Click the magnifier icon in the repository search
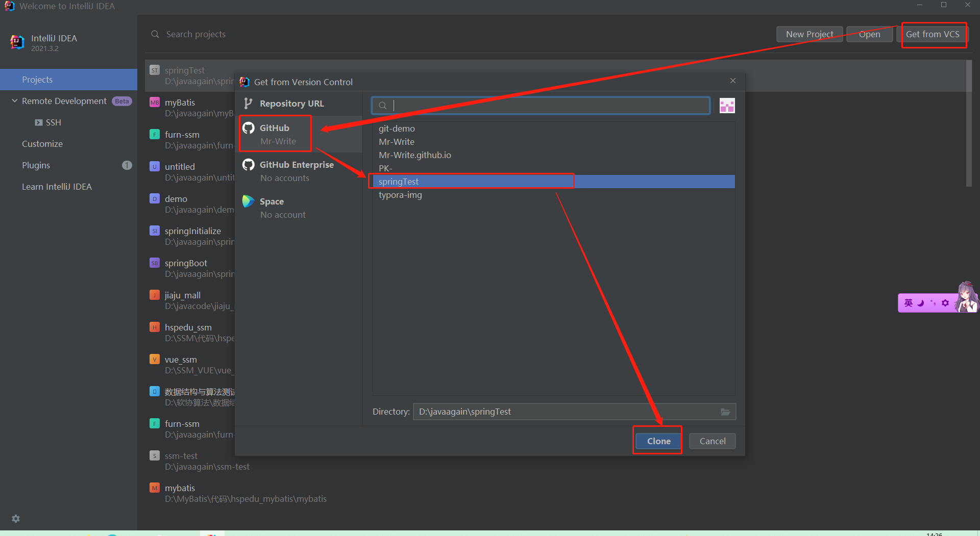980x536 pixels. [382, 106]
